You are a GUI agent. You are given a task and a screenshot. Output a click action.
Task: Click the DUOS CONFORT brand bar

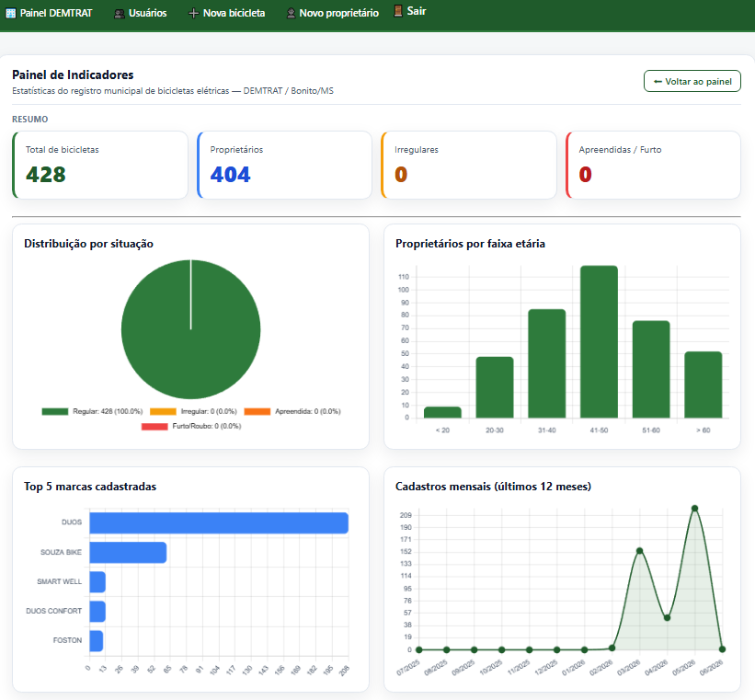pyautogui.click(x=97, y=612)
